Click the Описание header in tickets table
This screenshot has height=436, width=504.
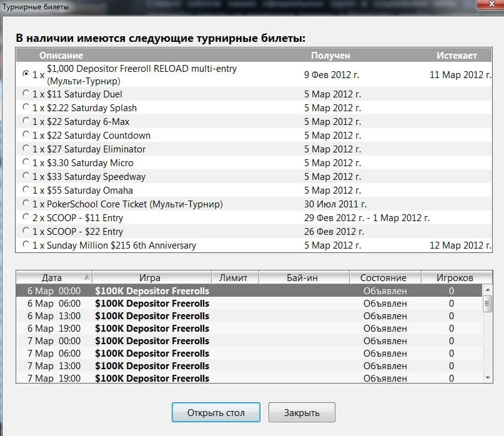[61, 56]
